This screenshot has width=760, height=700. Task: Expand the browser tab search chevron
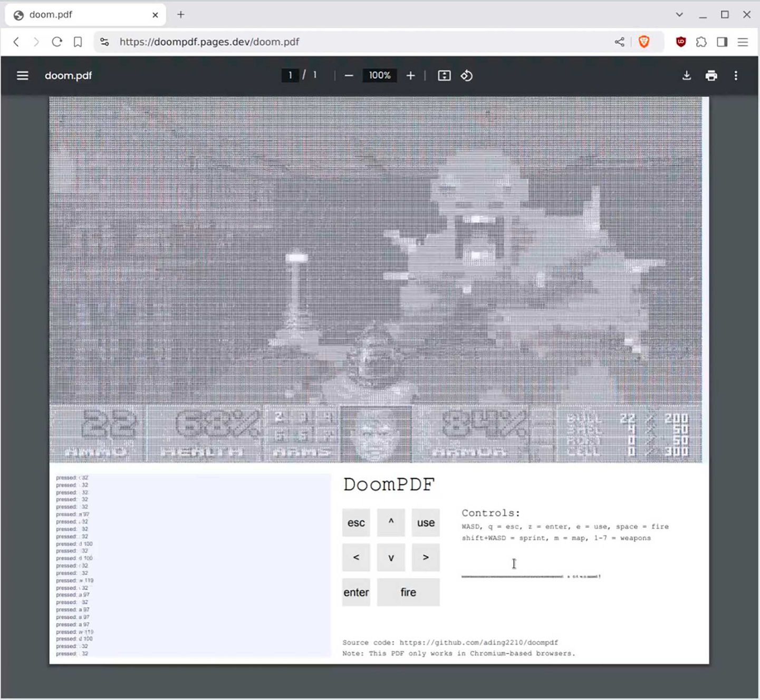678,14
